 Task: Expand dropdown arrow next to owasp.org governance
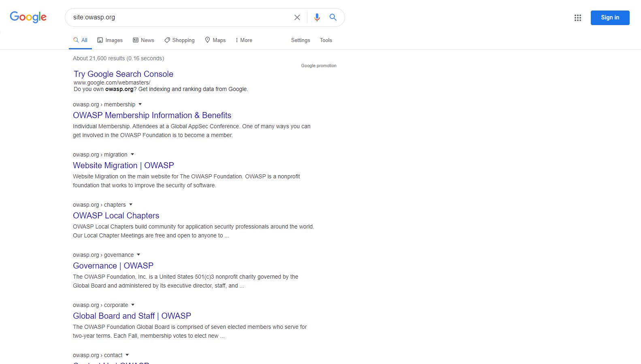pyautogui.click(x=138, y=255)
